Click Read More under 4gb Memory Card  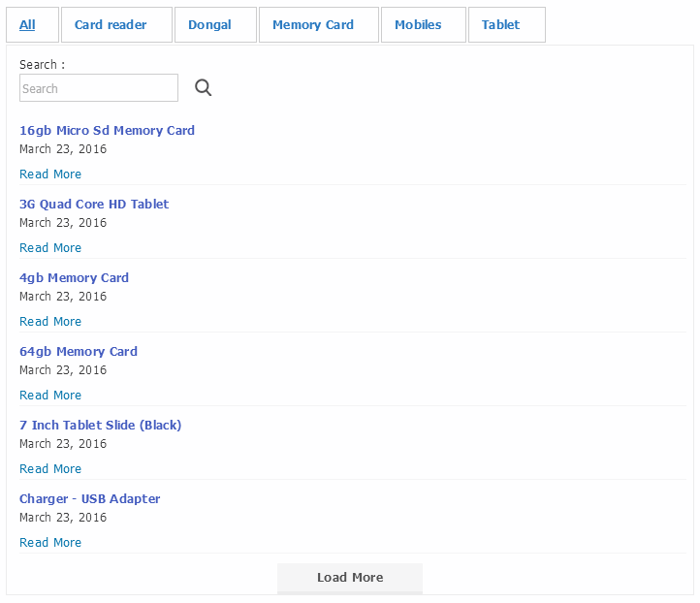click(x=50, y=322)
